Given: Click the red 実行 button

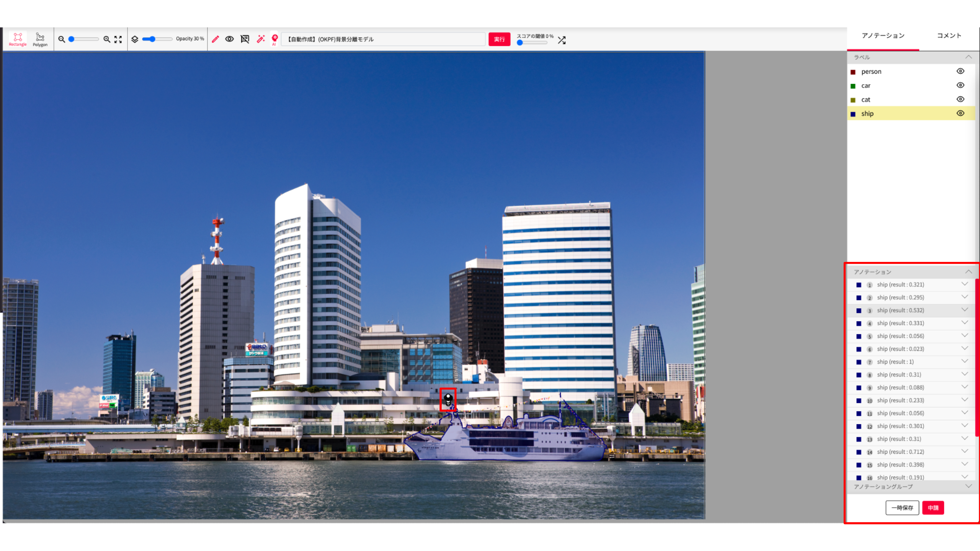Looking at the screenshot, I should pyautogui.click(x=499, y=39).
